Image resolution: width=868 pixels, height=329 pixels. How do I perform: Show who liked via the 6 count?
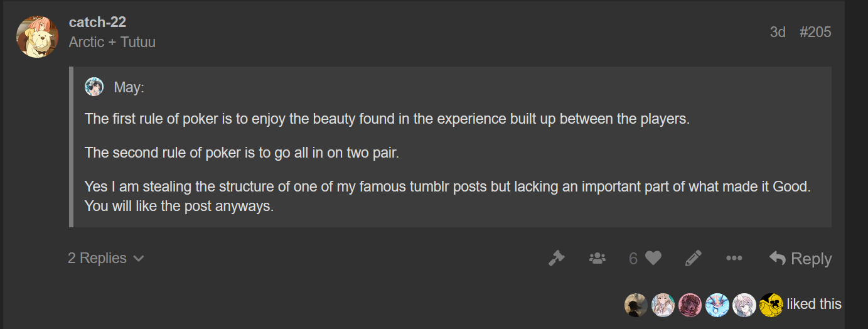point(633,258)
